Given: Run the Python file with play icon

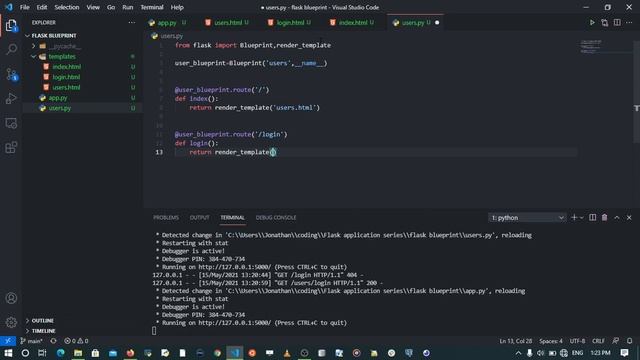Looking at the screenshot, I should [592, 22].
